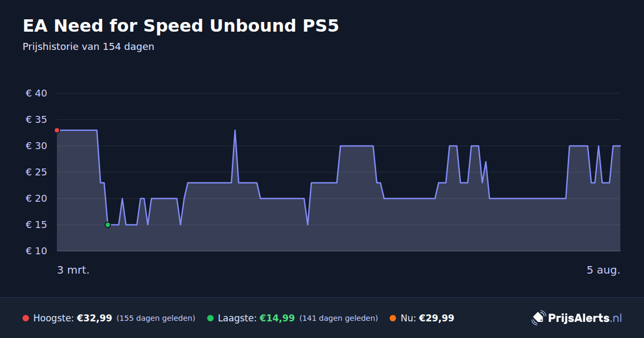Click the Prijshistorie van 154 dagen subtitle
The height and width of the screenshot is (338, 644).
(x=89, y=47)
